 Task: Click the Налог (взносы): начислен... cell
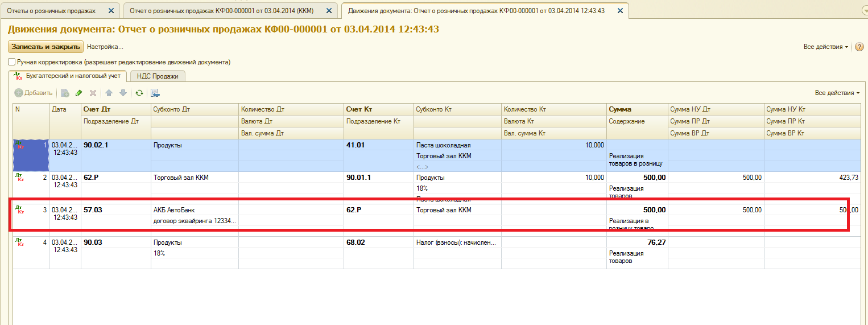coord(457,242)
